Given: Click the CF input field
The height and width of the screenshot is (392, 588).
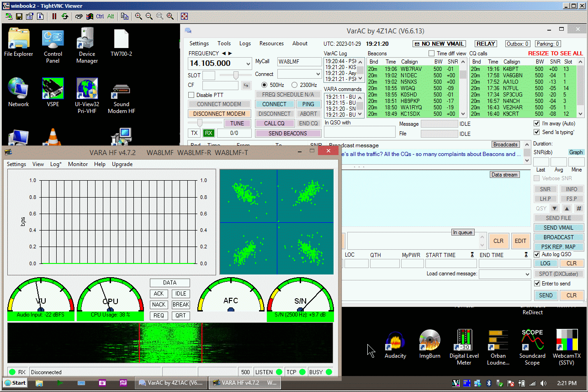Looking at the screenshot, I should [221, 85].
